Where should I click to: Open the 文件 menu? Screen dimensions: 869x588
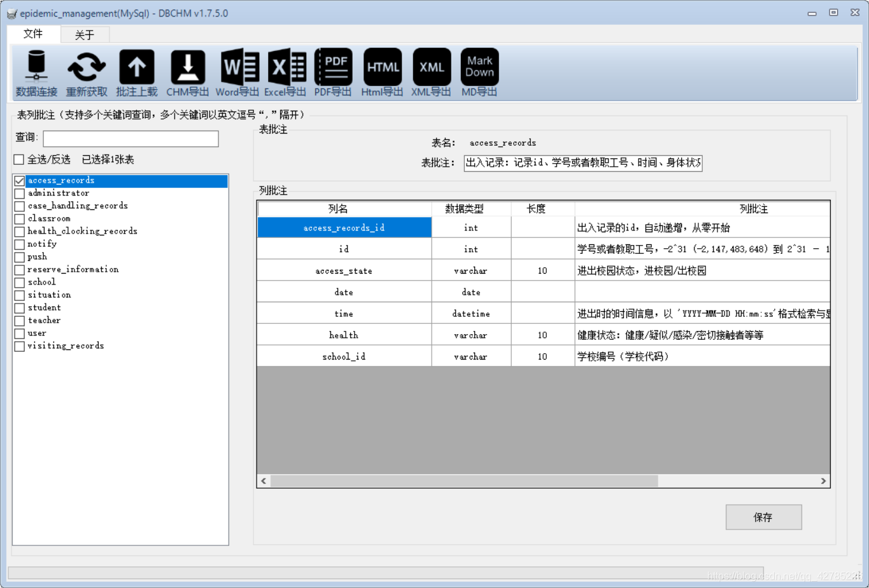tap(32, 34)
